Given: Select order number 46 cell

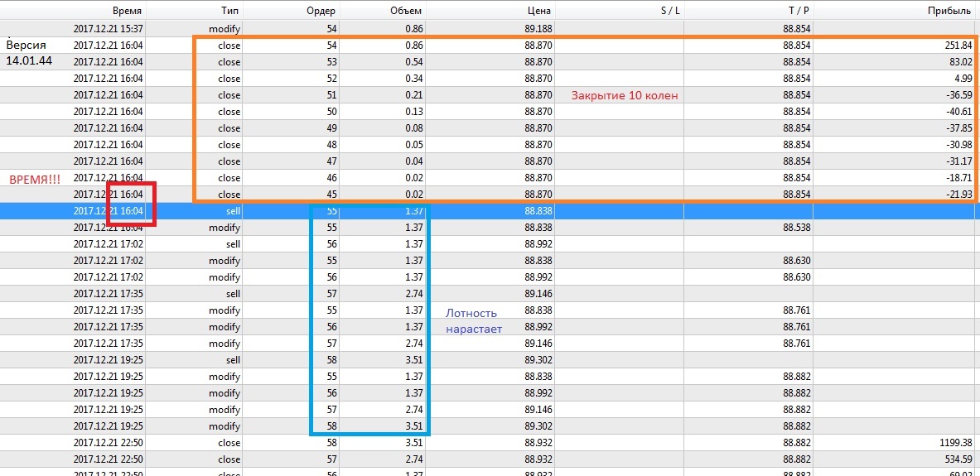Looking at the screenshot, I should 332,177.
